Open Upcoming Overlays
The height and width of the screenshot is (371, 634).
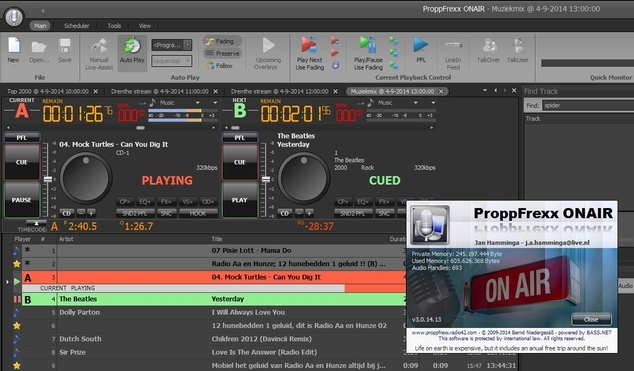click(x=268, y=53)
